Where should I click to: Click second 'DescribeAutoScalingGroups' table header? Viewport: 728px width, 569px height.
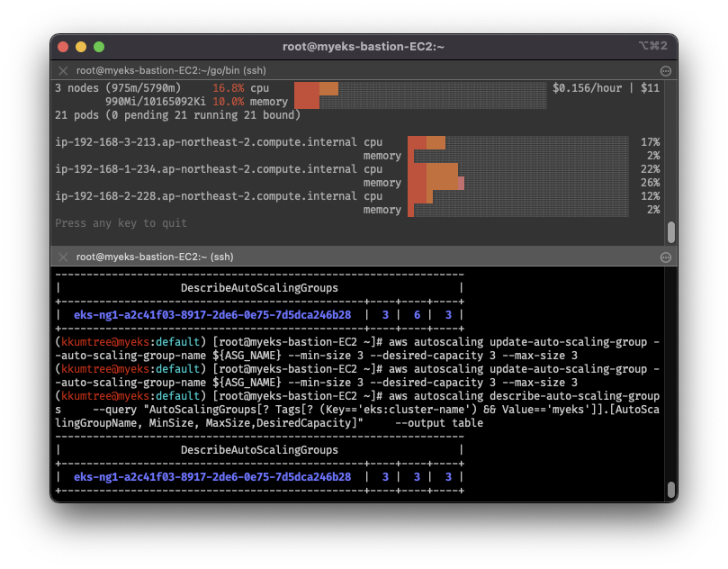(x=259, y=450)
